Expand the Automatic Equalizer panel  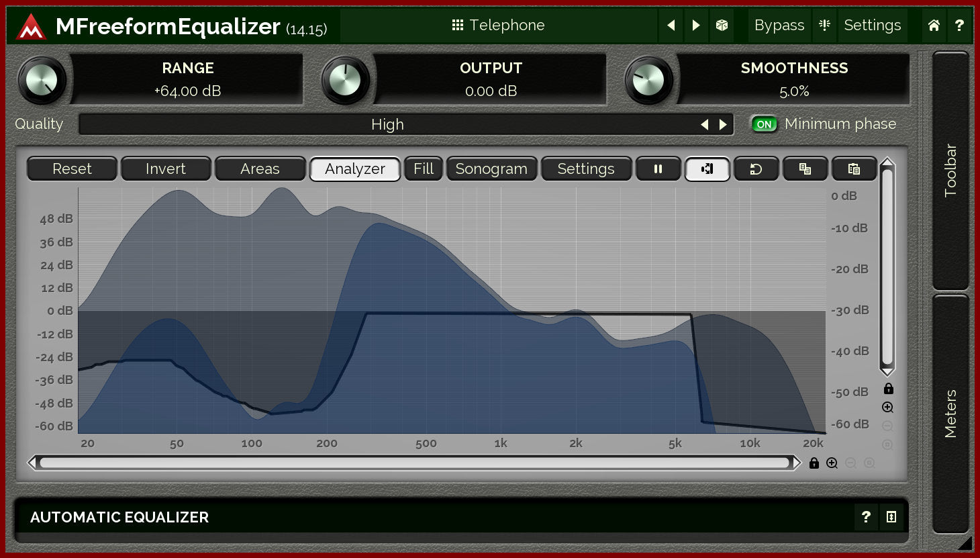[891, 517]
